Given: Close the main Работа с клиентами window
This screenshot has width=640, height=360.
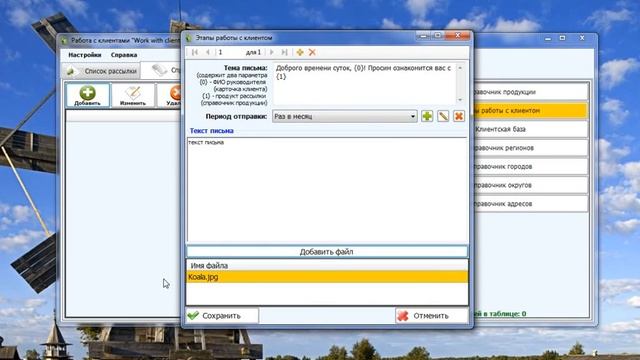Looking at the screenshot, I should click(x=582, y=38).
